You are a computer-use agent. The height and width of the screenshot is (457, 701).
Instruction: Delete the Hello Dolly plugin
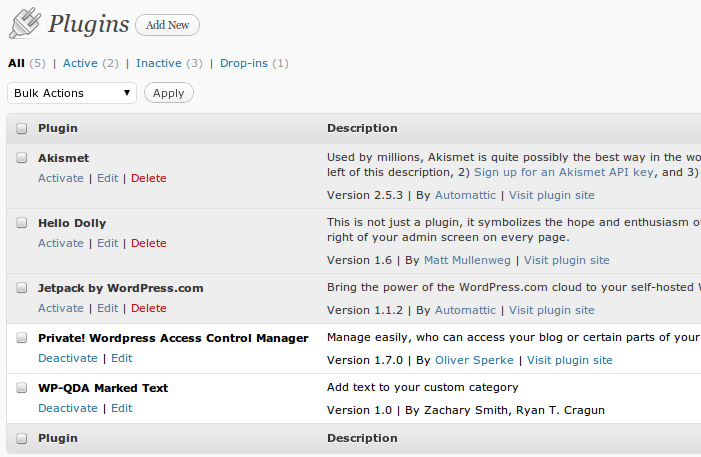148,243
